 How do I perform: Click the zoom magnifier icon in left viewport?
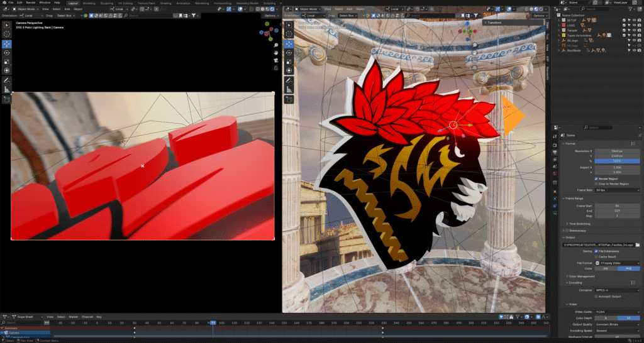pyautogui.click(x=276, y=45)
